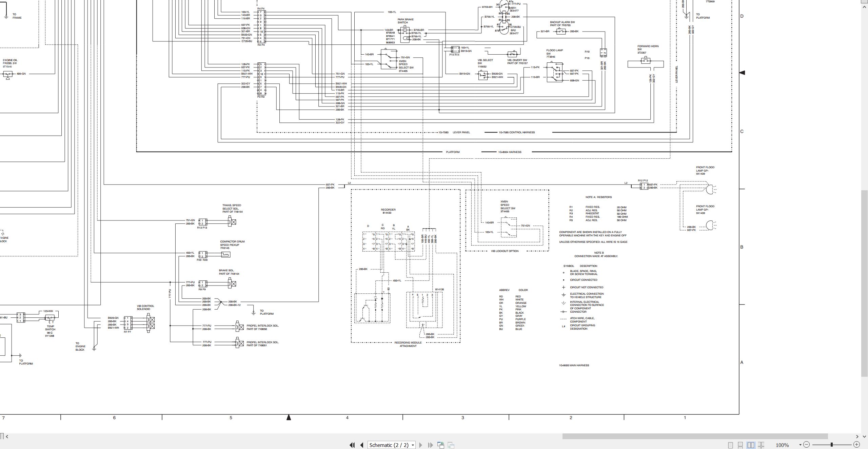Click the PARK BRAKE SWITCH label
The height and width of the screenshot is (449, 868).
pos(406,21)
